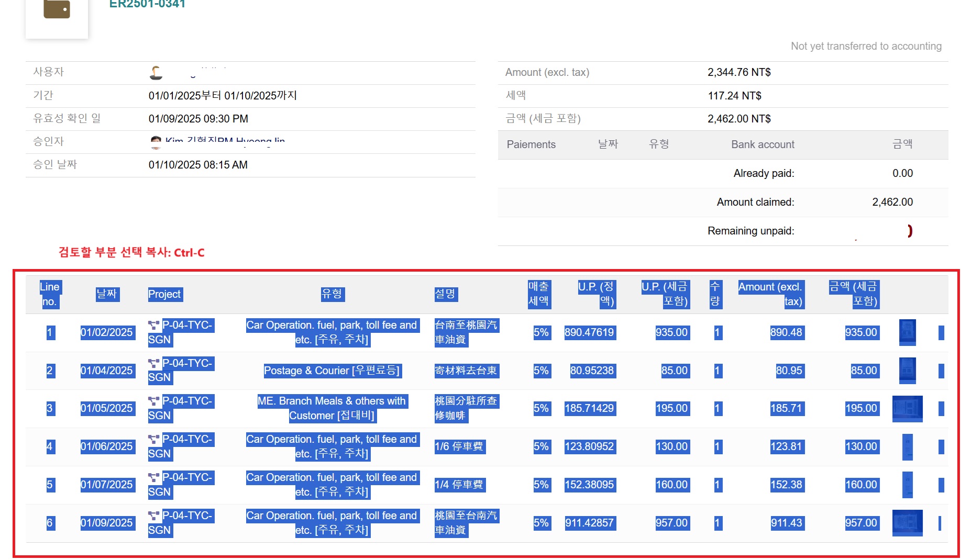The height and width of the screenshot is (560, 961).
Task: Click the Bank account header in payments table
Action: click(763, 144)
